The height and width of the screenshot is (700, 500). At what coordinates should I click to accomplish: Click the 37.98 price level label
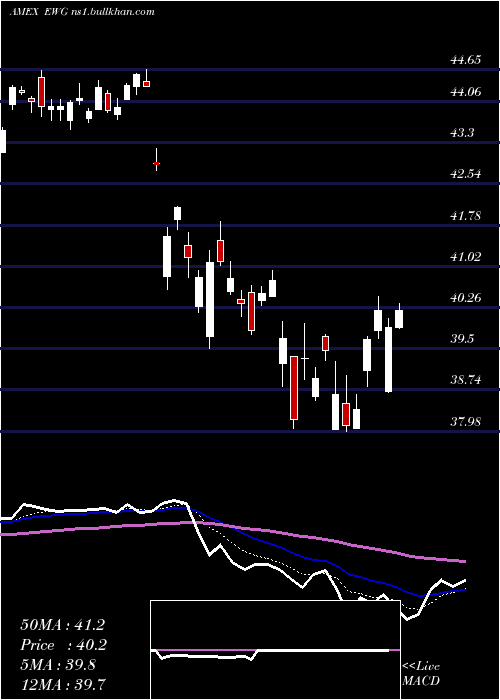(466, 421)
